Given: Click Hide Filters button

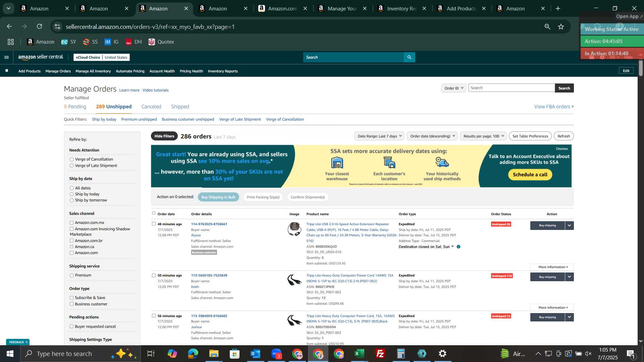Looking at the screenshot, I should click(164, 136).
